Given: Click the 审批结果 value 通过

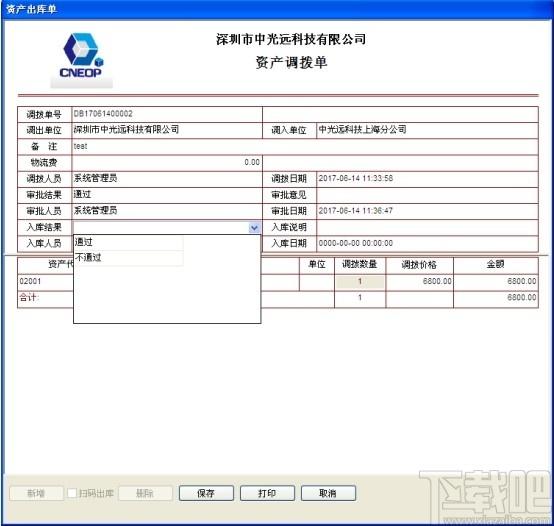Looking at the screenshot, I should tap(82, 194).
